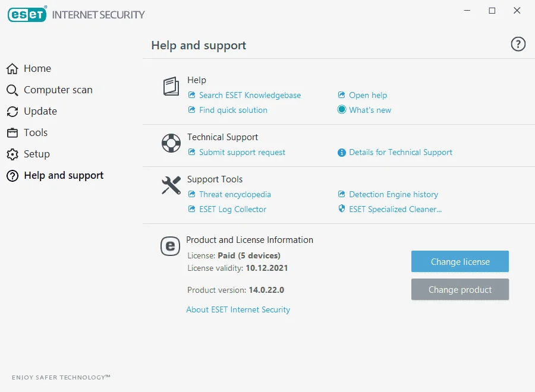Open Search ESET Knowledgebase link
The width and height of the screenshot is (535, 392).
(x=250, y=95)
